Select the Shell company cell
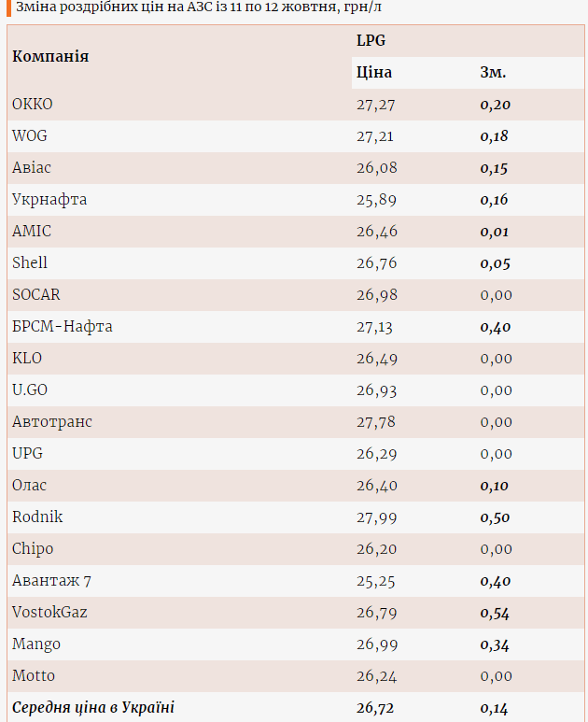 coord(30,263)
